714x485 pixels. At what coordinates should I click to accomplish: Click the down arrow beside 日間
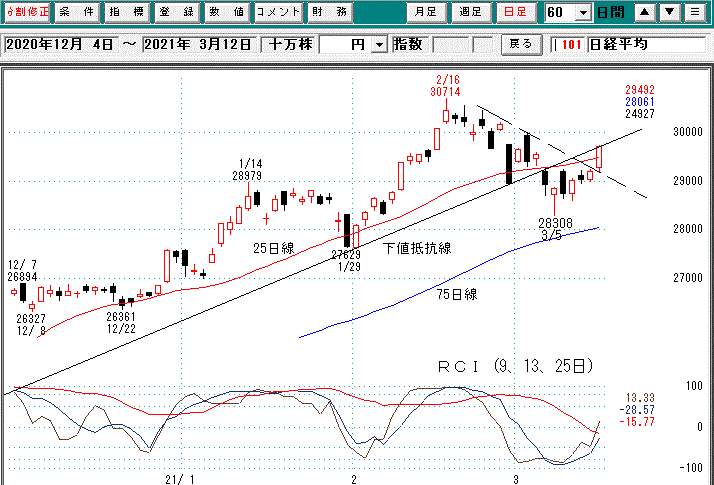tap(670, 13)
